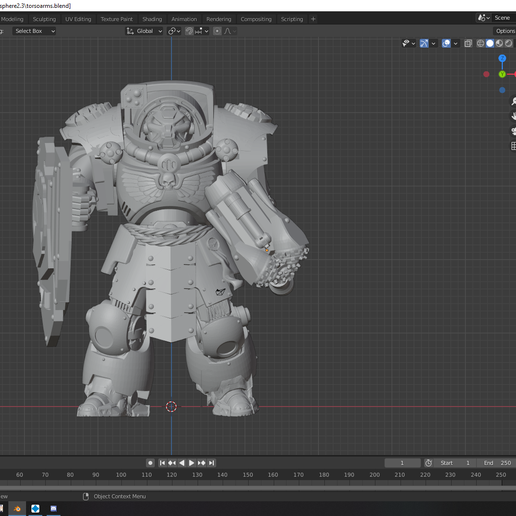The height and width of the screenshot is (516, 516).
Task: Toggle viewport overlays on or off
Action: tap(446, 43)
